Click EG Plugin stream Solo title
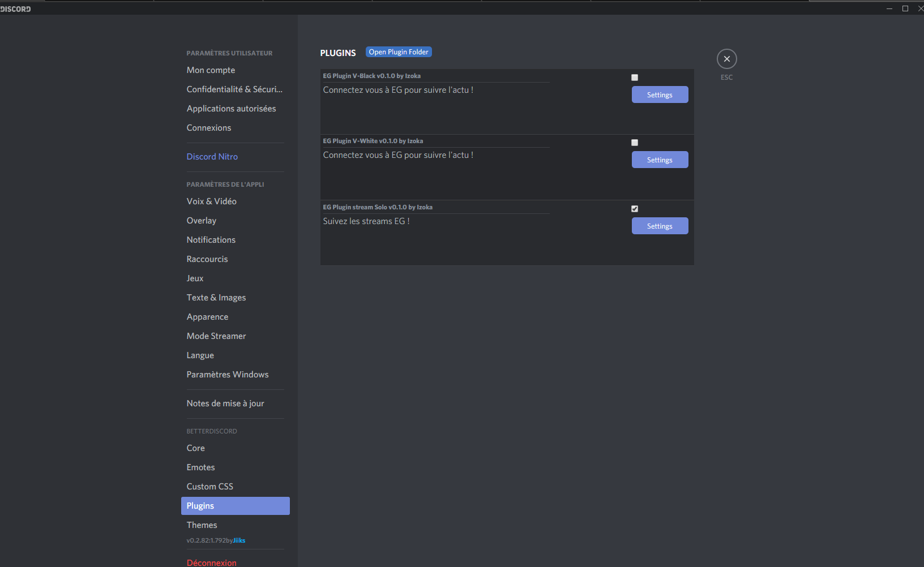 click(378, 207)
